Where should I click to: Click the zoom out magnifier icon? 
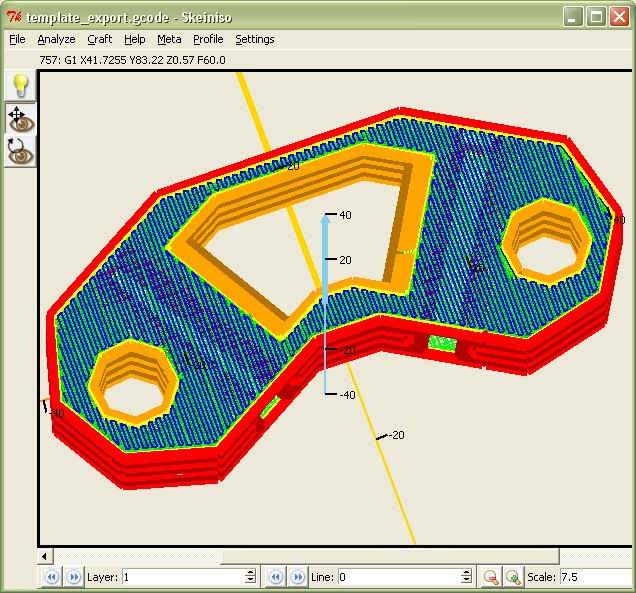pos(490,577)
